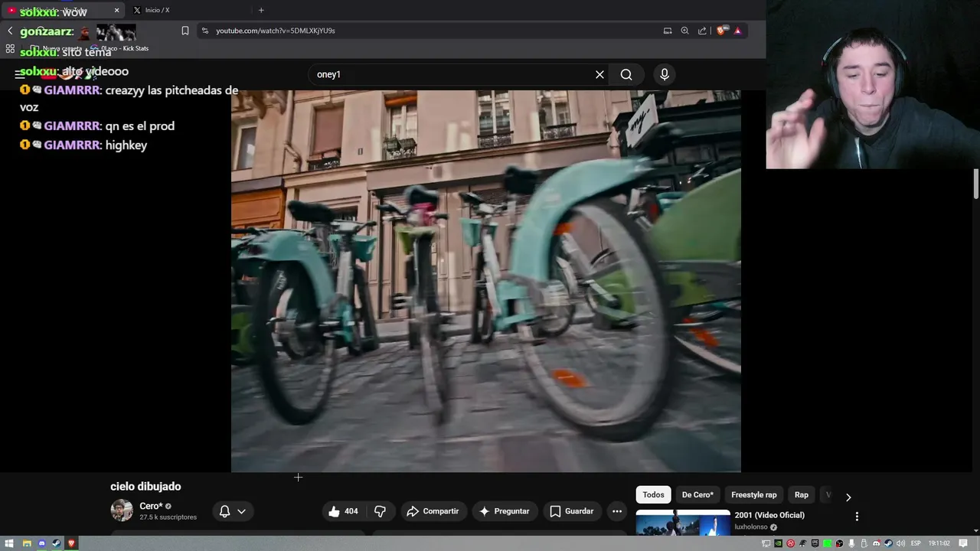The image size is (980, 551).
Task: Select the Todos filter chip
Action: 653,495
